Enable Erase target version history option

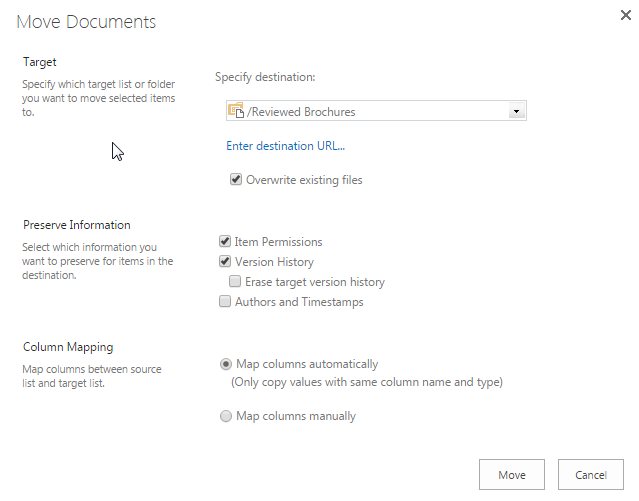tap(235, 281)
